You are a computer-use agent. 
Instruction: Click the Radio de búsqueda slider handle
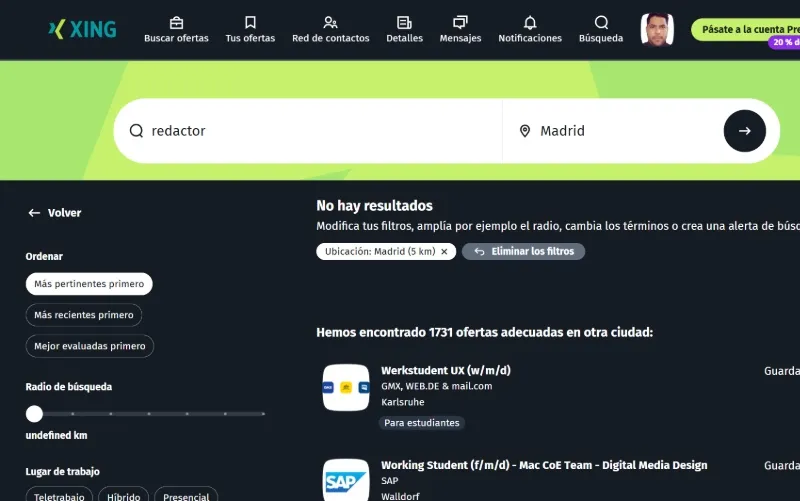pyautogui.click(x=34, y=414)
